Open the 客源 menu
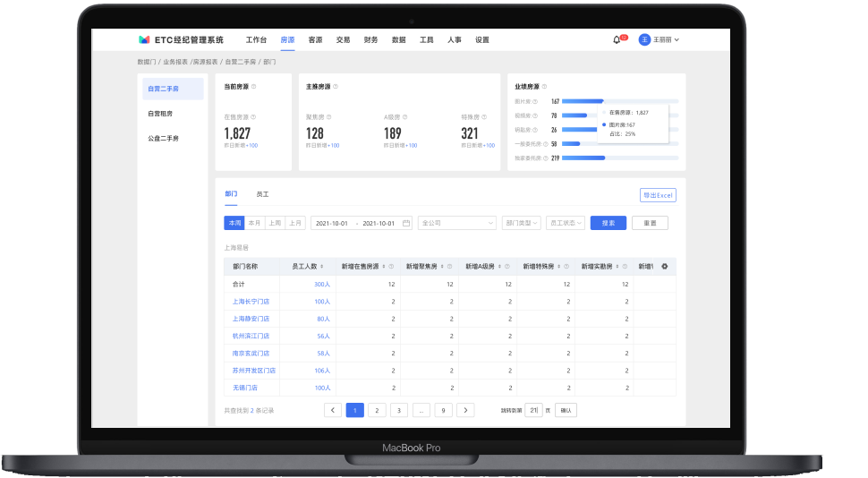868x478 pixels. tap(316, 40)
